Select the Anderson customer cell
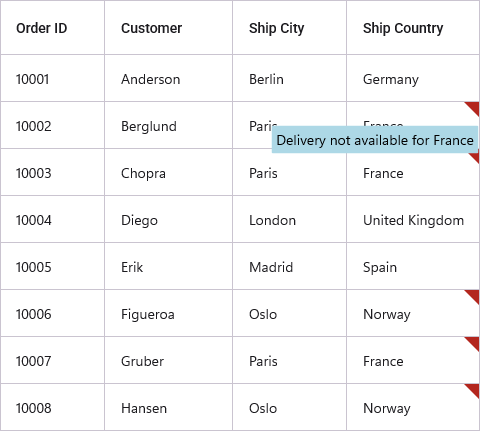This screenshot has height=431, width=480. point(168,78)
